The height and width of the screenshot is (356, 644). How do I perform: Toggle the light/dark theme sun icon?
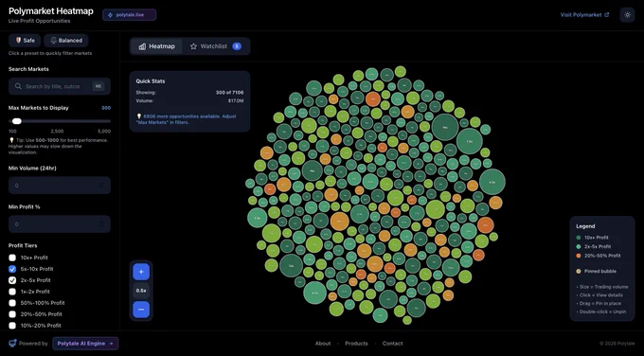pos(627,15)
